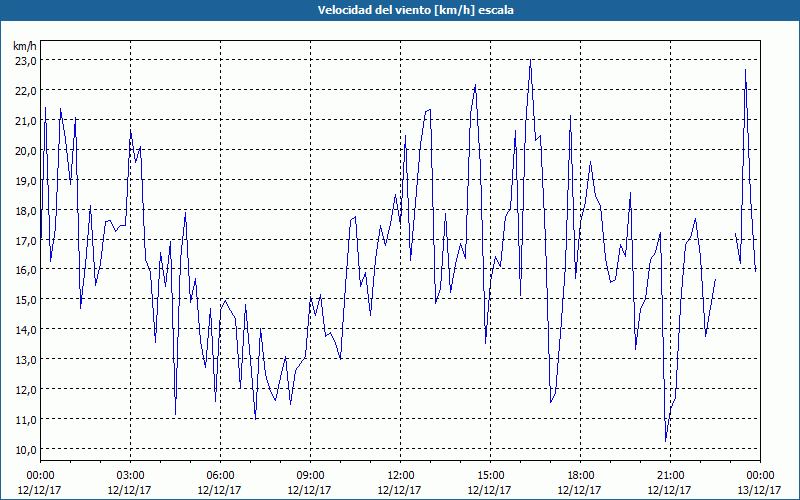The image size is (800, 500).
Task: Click the 17,0 y-axis value
Action: click(x=25, y=240)
